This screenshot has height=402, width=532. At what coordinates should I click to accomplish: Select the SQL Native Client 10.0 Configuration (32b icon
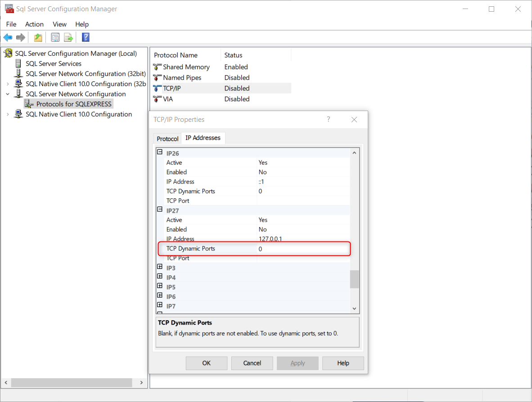(18, 84)
